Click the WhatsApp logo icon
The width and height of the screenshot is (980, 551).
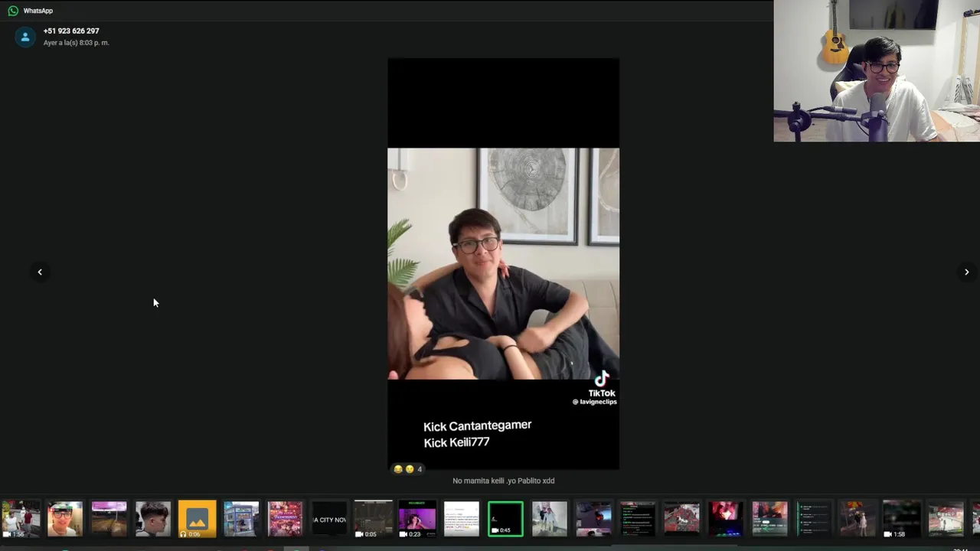tap(13, 11)
